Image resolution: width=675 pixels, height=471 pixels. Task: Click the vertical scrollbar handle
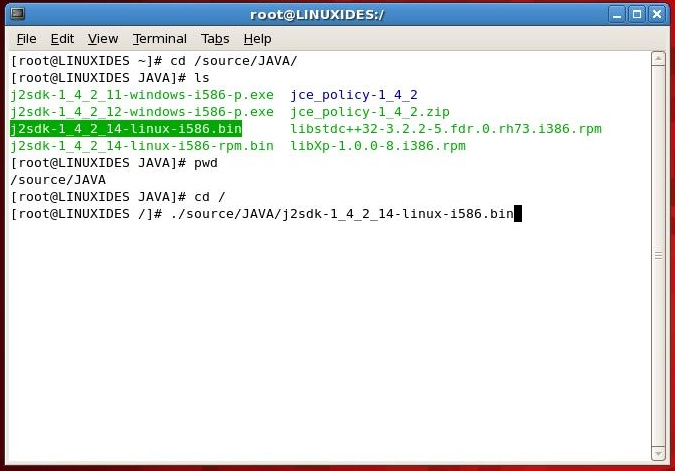657,250
